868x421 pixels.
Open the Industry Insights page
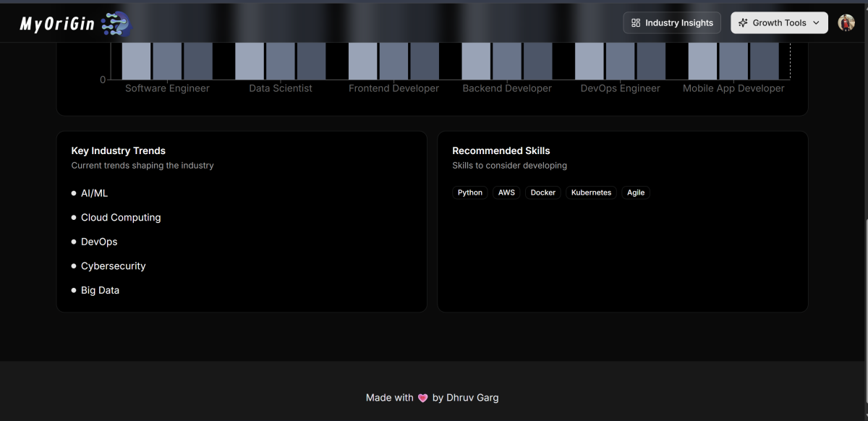[x=672, y=23]
